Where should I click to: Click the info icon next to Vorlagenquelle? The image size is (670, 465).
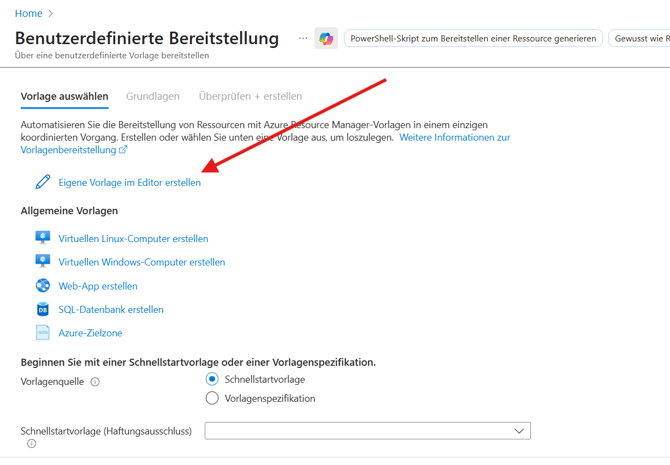95,382
